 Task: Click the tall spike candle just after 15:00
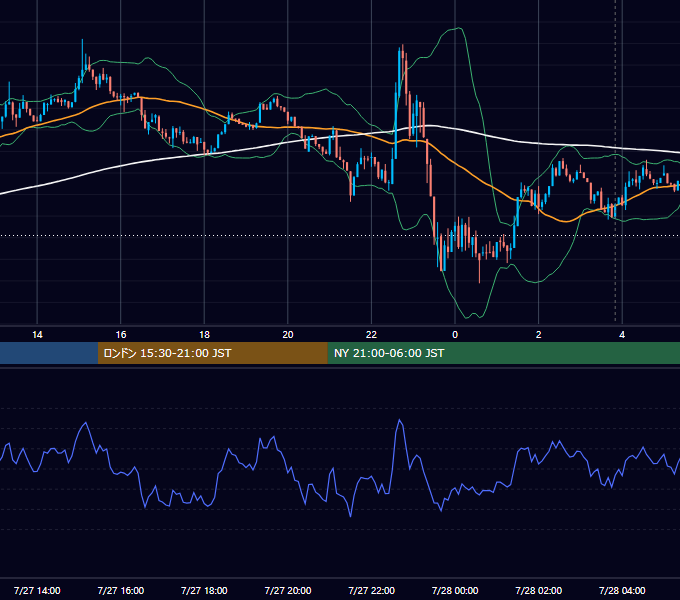point(82,59)
